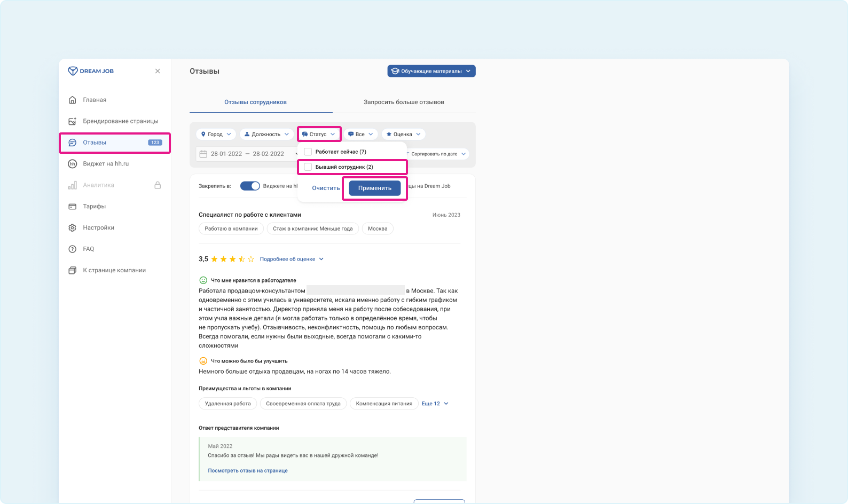Collapse the Статус filter dropdown

pos(319,135)
